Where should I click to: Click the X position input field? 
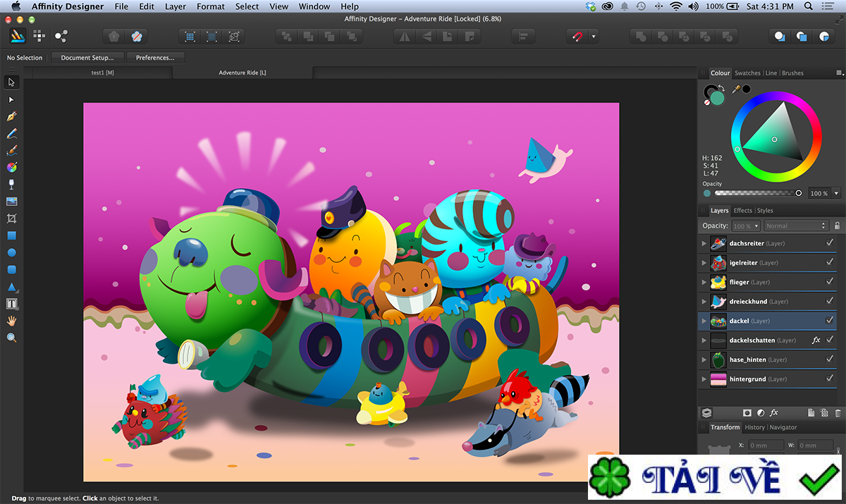tap(766, 445)
